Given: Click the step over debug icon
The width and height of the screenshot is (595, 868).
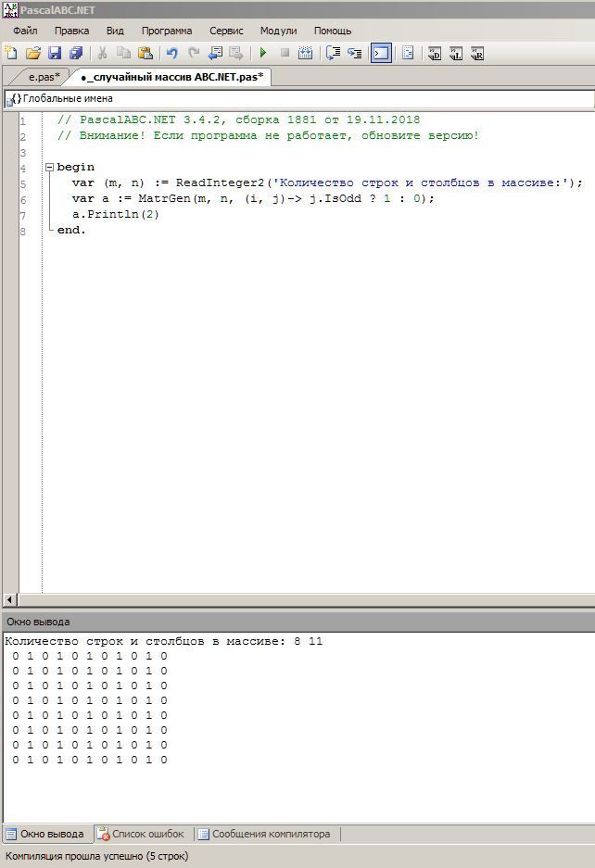Looking at the screenshot, I should point(333,53).
